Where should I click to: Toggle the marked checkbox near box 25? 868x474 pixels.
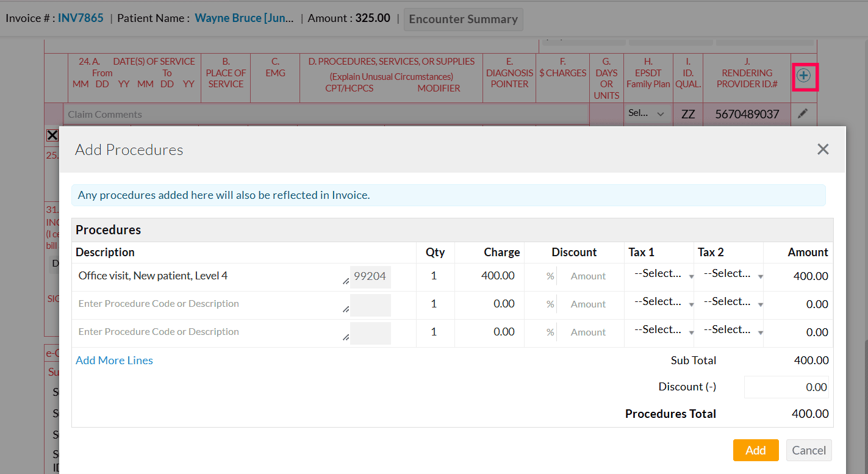pos(52,135)
